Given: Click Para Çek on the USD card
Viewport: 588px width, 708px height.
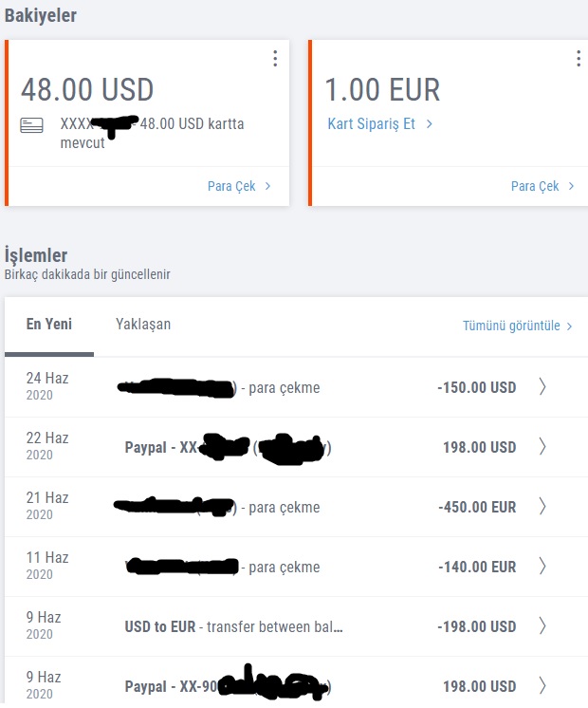Looking at the screenshot, I should point(239,186).
